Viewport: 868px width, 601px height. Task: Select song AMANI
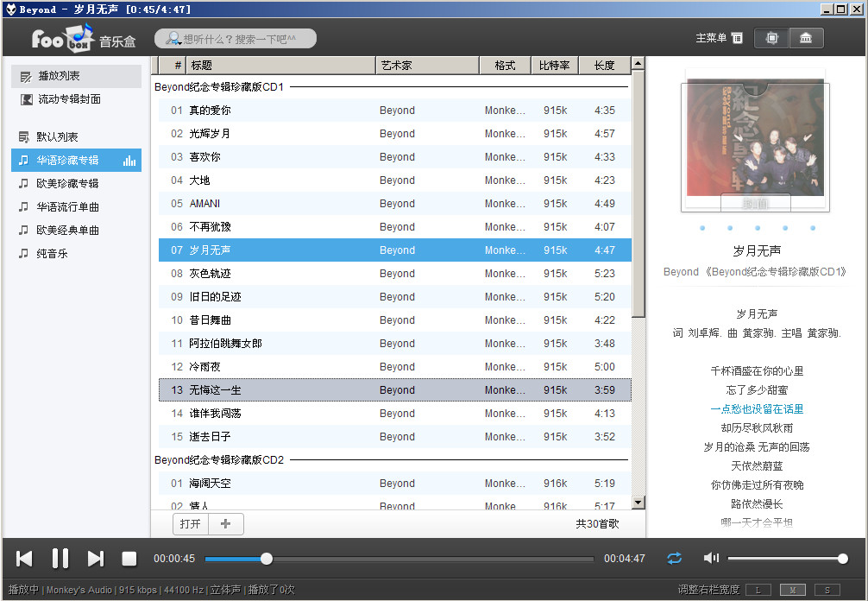(x=394, y=203)
